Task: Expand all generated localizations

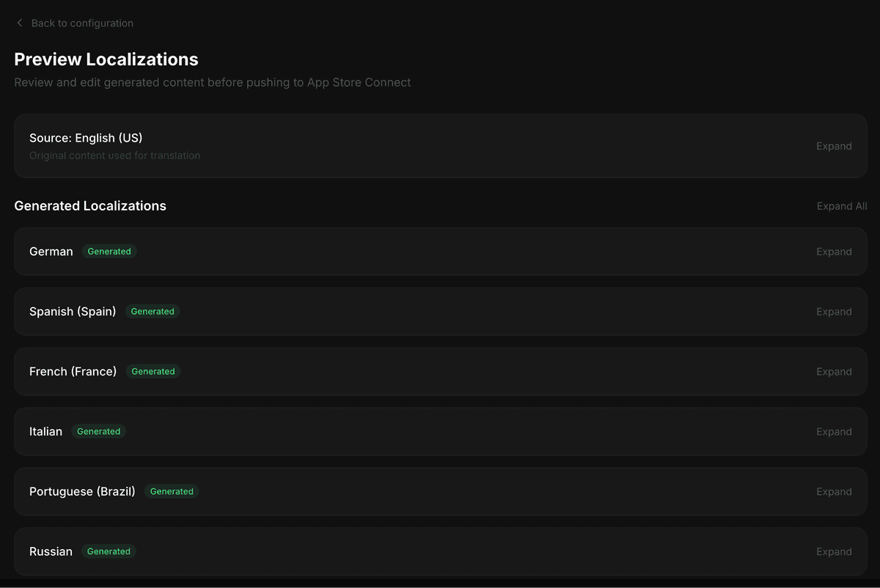Action: click(842, 206)
